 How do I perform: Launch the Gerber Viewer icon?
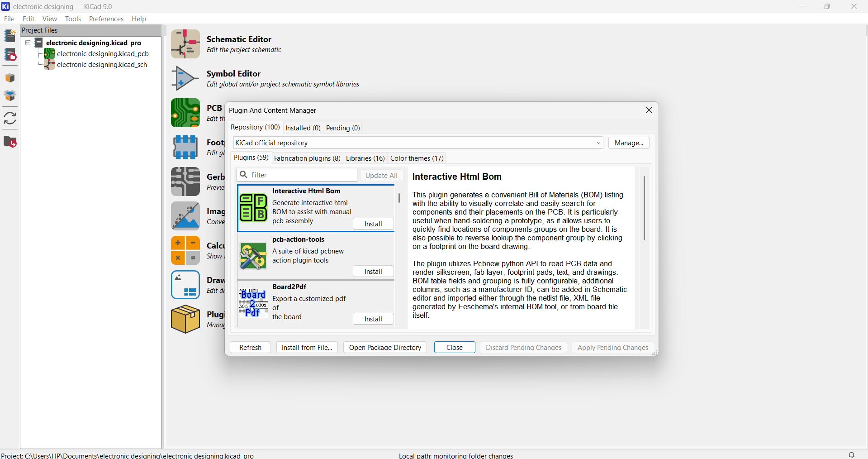click(185, 182)
